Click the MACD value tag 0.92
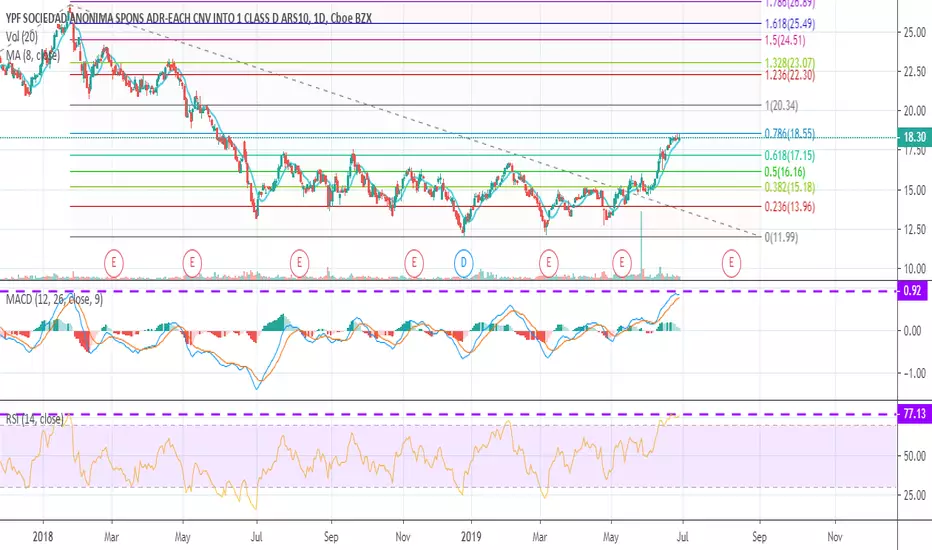The width and height of the screenshot is (932, 550). (912, 291)
